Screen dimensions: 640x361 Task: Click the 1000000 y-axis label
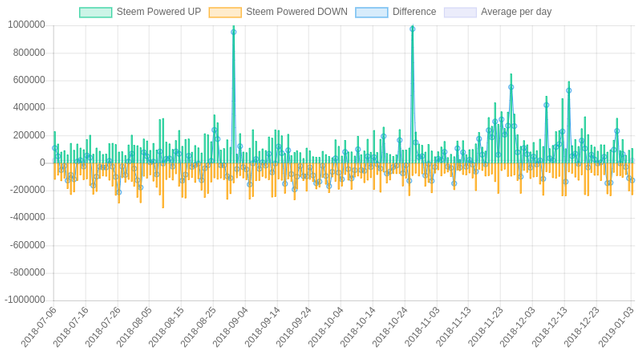[x=27, y=25]
